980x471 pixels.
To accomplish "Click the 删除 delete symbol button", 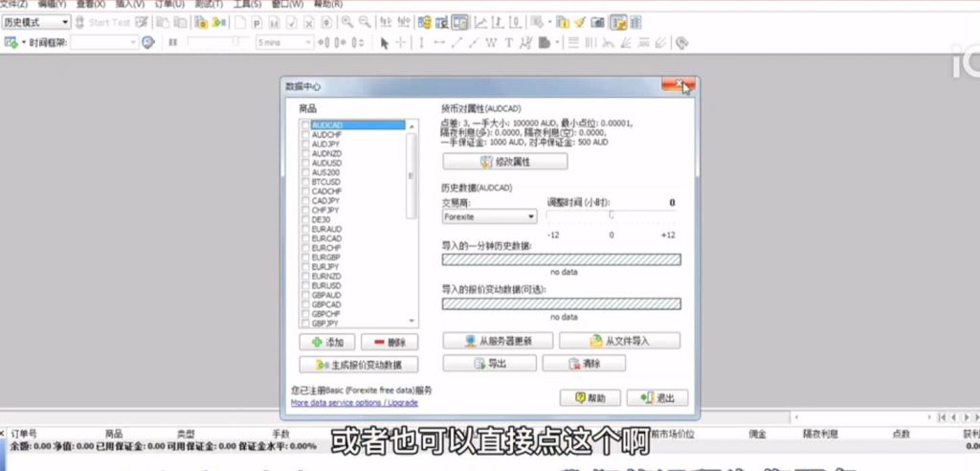I will [390, 342].
